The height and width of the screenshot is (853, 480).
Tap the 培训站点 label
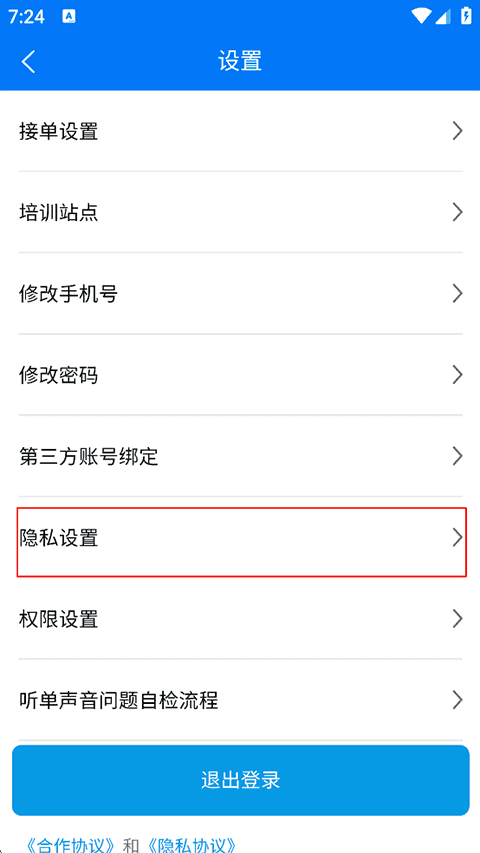58,213
